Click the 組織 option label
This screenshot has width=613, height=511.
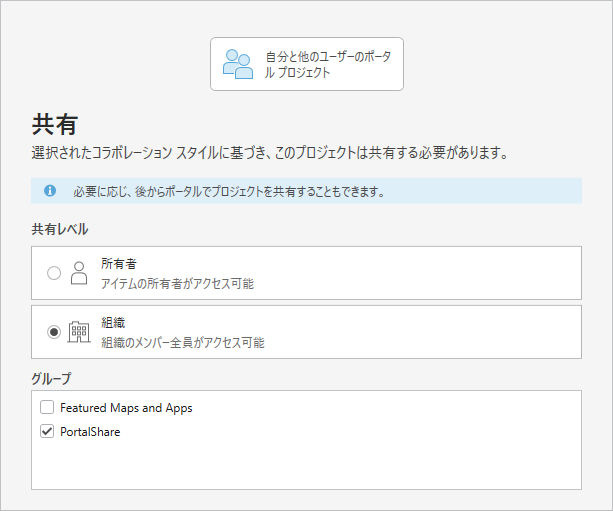(112, 323)
